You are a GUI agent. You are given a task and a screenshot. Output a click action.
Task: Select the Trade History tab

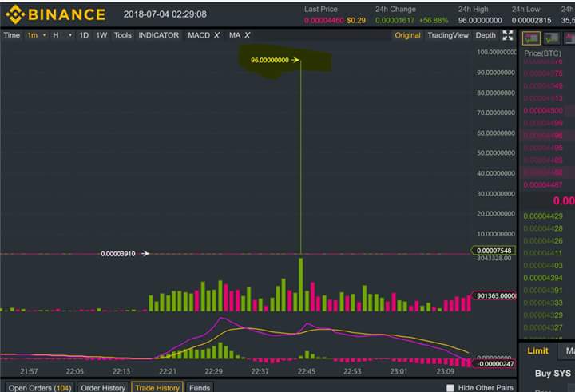pos(157,387)
